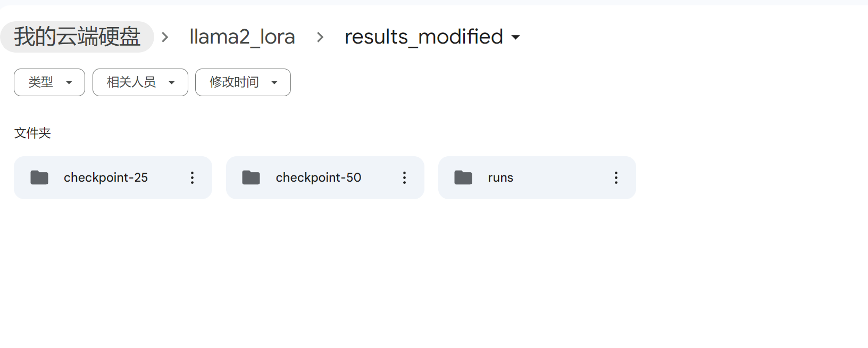Screen dimensions: 868x348
Task: Select the runs folder name
Action: tap(500, 177)
